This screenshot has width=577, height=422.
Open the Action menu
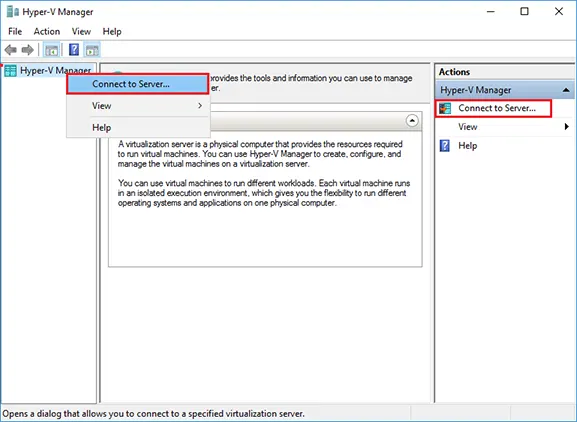coord(47,32)
